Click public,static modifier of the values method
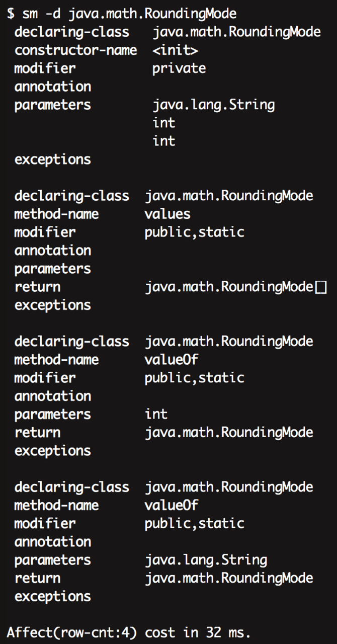Image resolution: width=337 pixels, height=644 pixels. (194, 232)
